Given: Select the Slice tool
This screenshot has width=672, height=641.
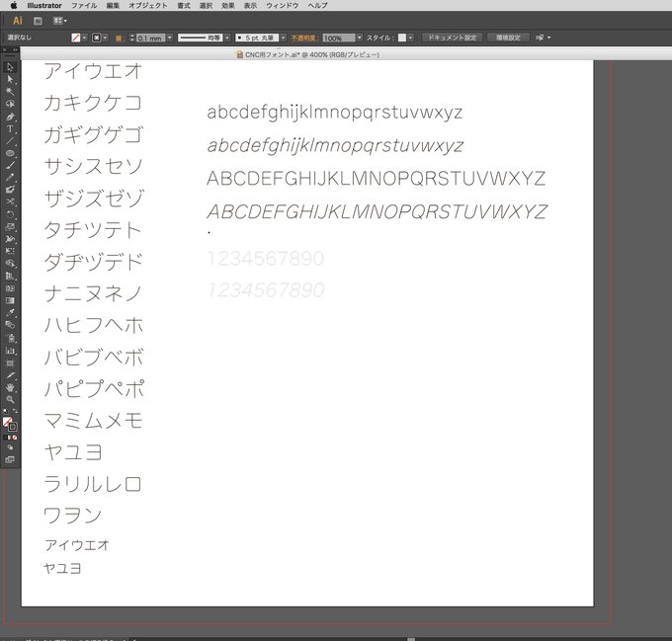Looking at the screenshot, I should click(10, 375).
